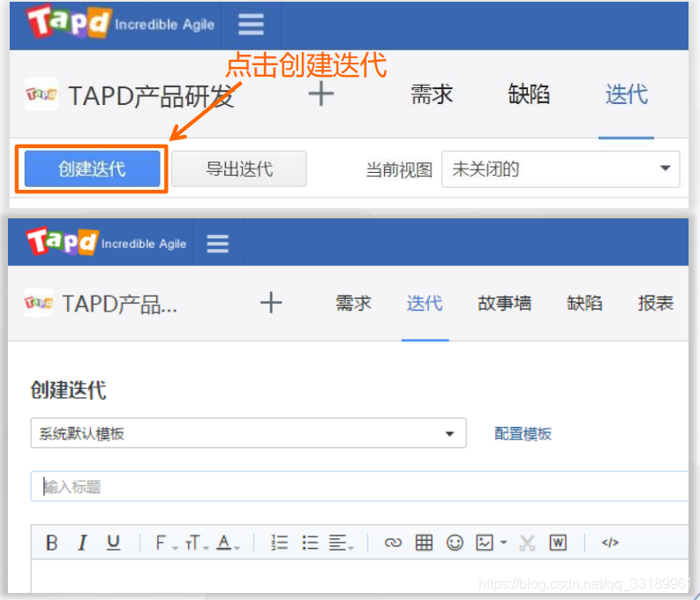Click the blue 创建迭代 button
The width and height of the screenshot is (700, 600).
coord(92,169)
